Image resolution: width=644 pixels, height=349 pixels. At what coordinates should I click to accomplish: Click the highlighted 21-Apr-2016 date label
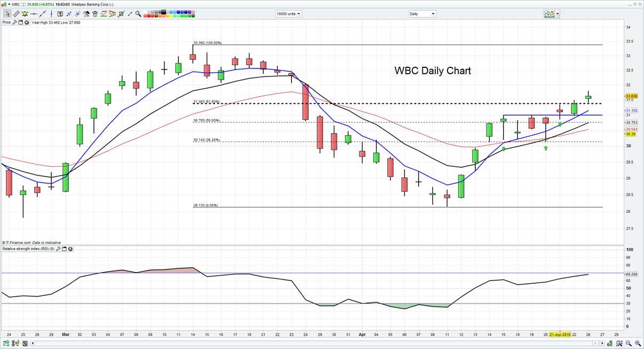tap(560, 334)
